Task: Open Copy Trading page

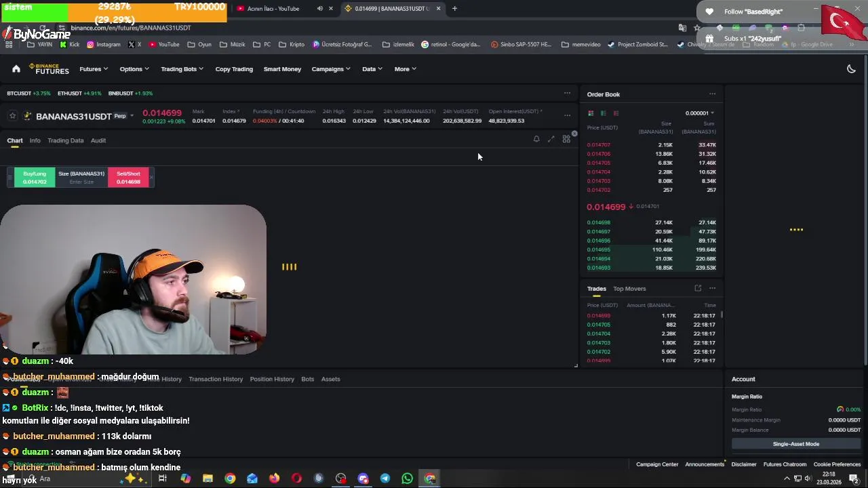Action: point(234,68)
